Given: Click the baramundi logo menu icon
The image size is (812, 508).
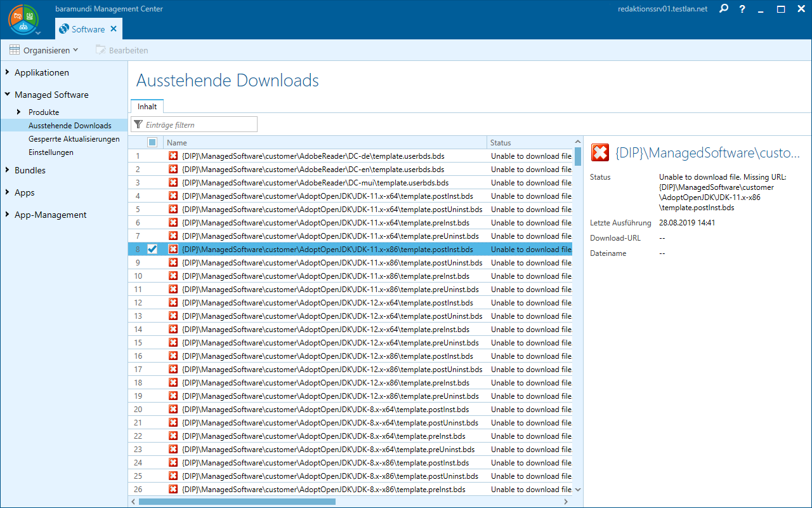Looking at the screenshot, I should pyautogui.click(x=23, y=19).
